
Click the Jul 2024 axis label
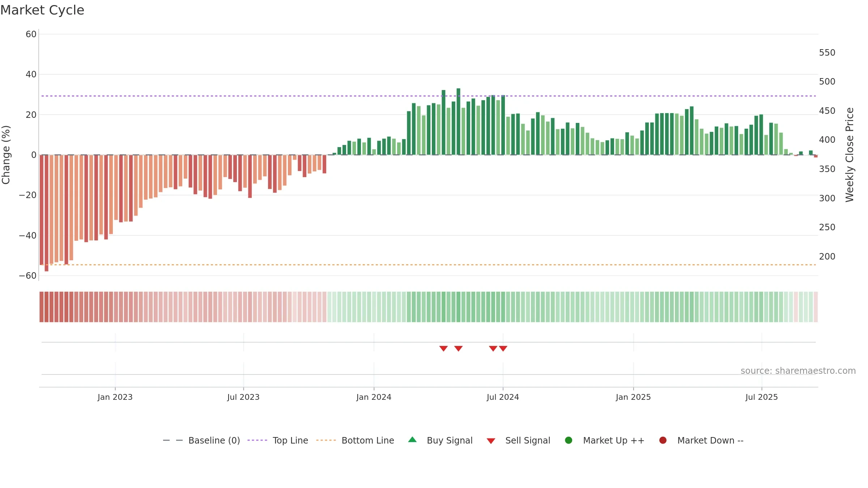pyautogui.click(x=503, y=397)
